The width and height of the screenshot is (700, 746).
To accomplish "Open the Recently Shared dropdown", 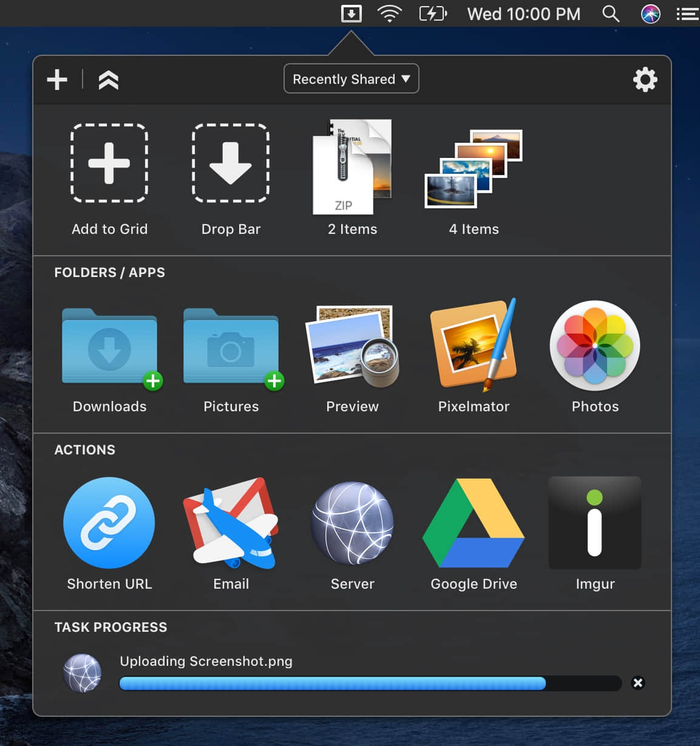I will click(x=352, y=79).
